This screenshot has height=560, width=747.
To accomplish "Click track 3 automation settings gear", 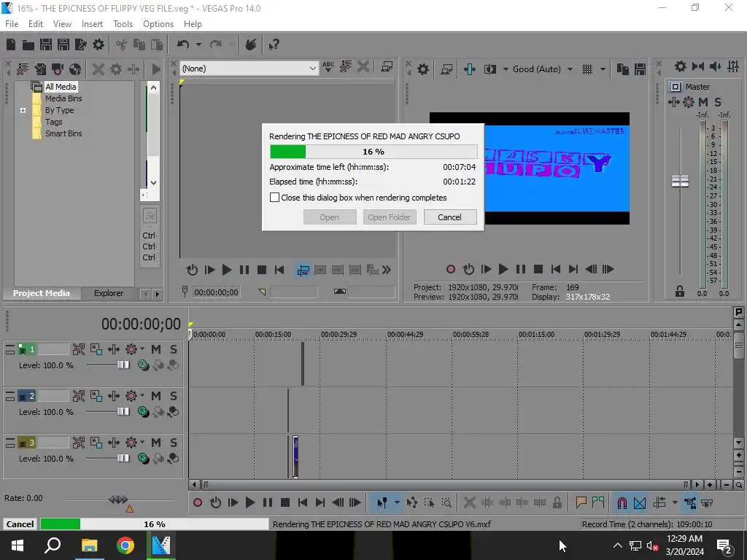I will pyautogui.click(x=131, y=443).
